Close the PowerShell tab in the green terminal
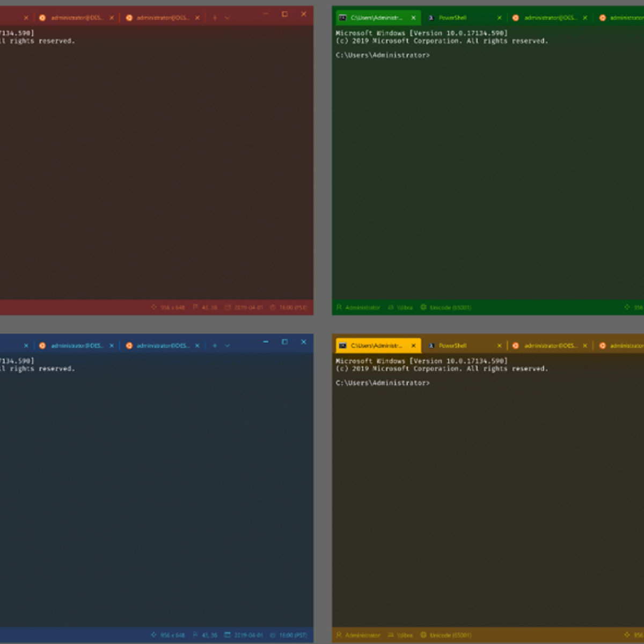Image resolution: width=644 pixels, height=644 pixels. pyautogui.click(x=499, y=18)
